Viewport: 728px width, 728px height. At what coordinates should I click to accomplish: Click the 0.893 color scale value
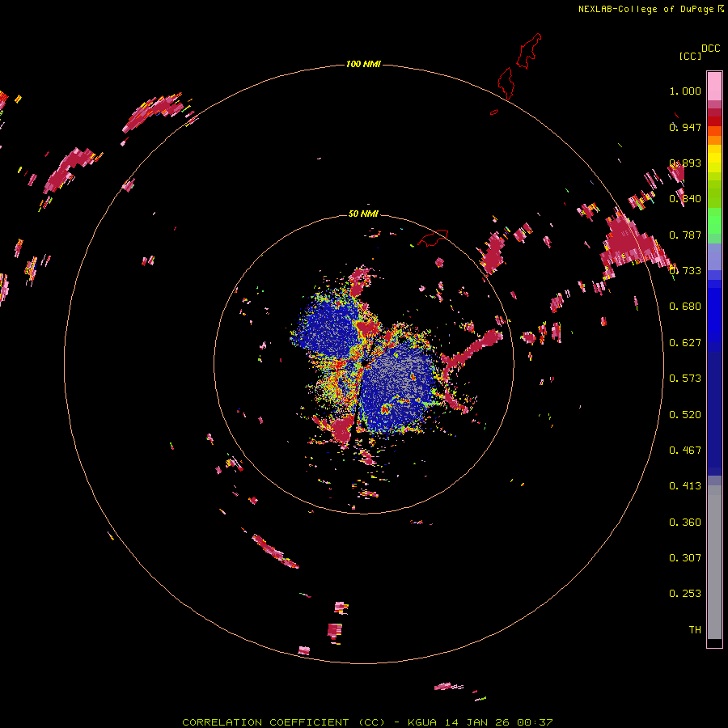coord(685,163)
